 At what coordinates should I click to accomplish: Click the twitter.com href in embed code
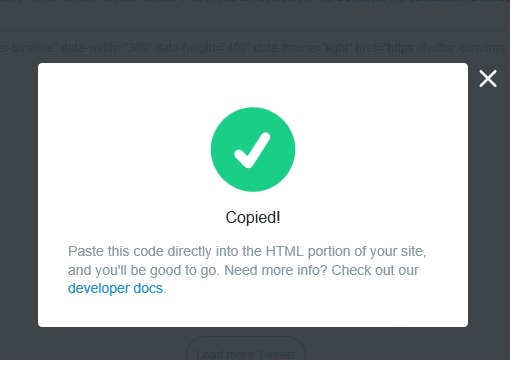click(431, 48)
